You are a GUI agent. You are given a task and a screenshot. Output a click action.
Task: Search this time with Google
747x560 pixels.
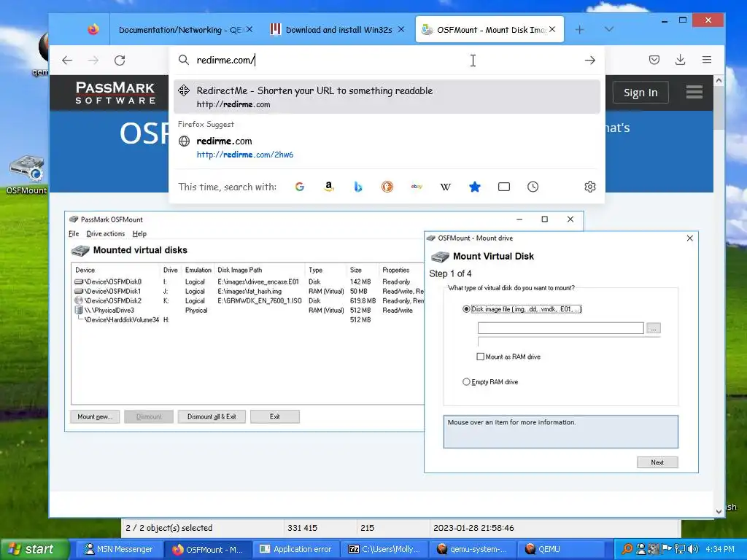pyautogui.click(x=300, y=187)
